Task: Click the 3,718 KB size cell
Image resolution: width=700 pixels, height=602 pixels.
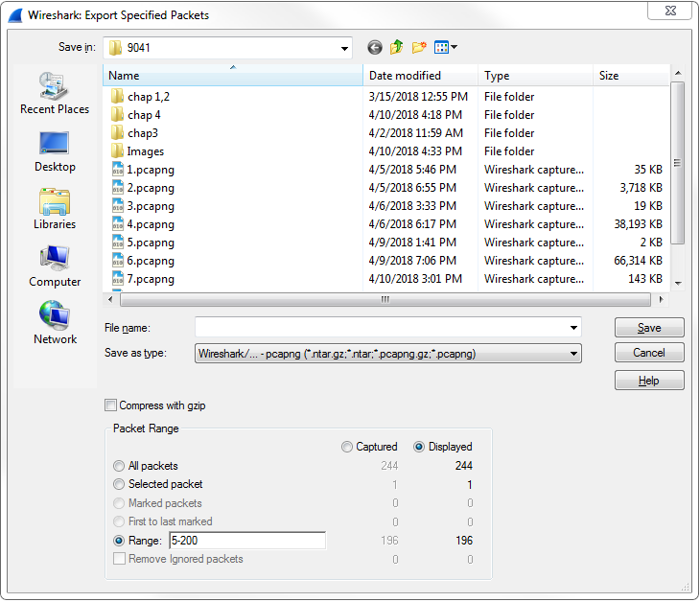Action: 641,188
